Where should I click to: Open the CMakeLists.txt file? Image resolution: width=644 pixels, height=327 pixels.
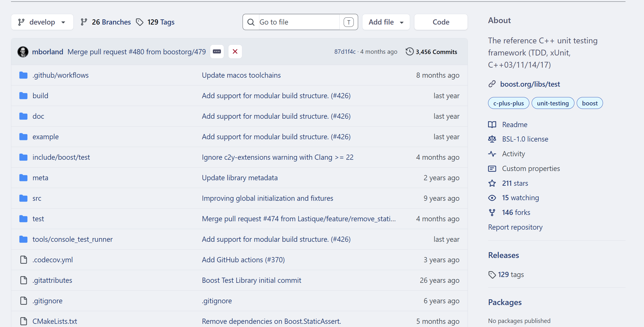point(55,321)
